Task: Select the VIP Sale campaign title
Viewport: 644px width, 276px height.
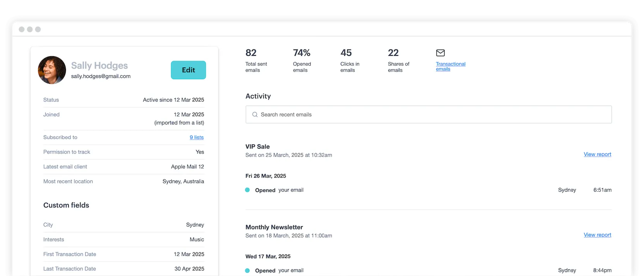Action: [x=258, y=147]
